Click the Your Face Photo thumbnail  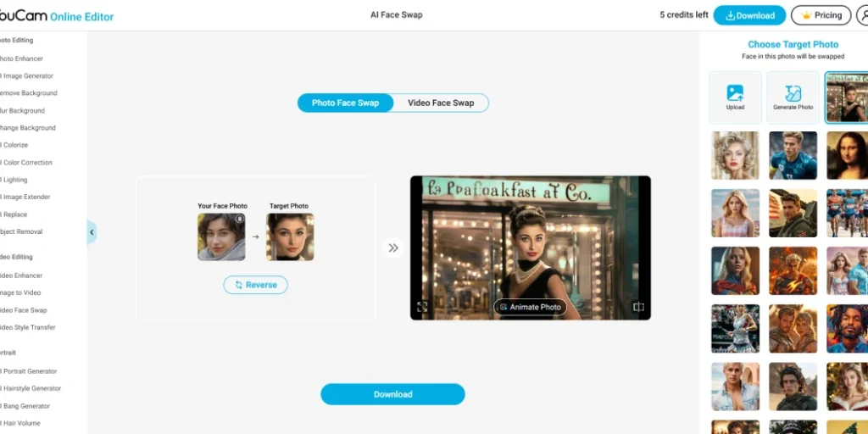pos(221,237)
